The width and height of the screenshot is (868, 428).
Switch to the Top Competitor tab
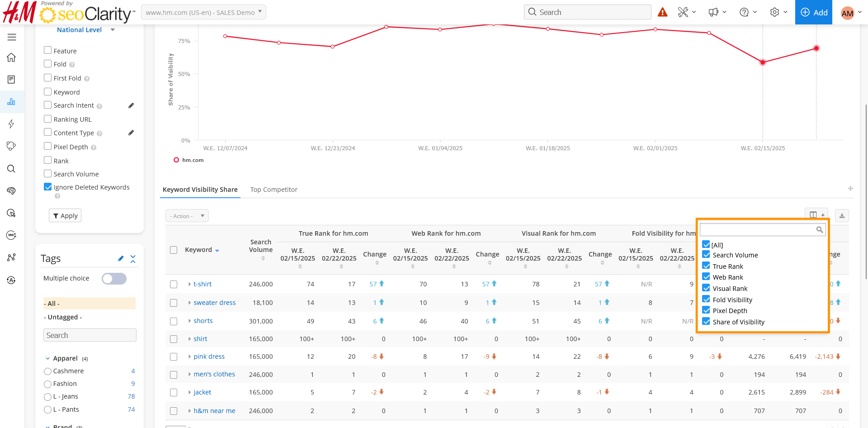(x=274, y=190)
